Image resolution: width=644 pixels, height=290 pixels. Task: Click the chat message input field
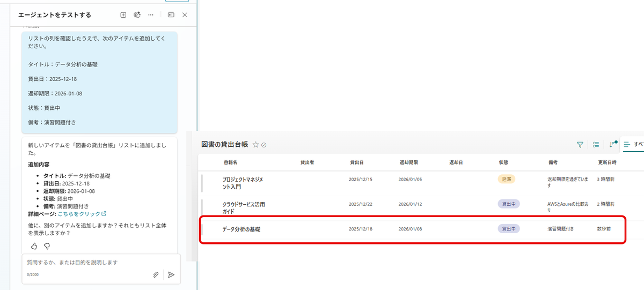89,263
